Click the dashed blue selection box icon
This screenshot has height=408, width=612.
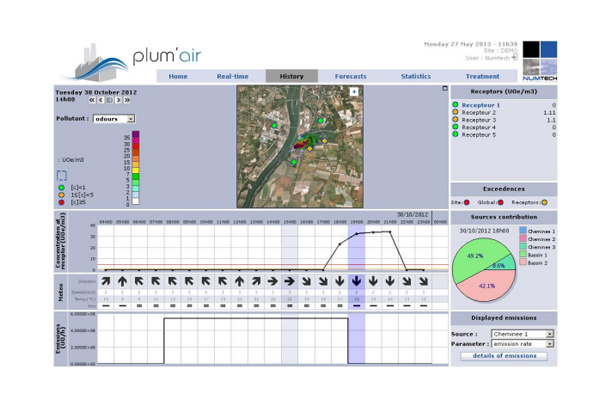(x=61, y=175)
